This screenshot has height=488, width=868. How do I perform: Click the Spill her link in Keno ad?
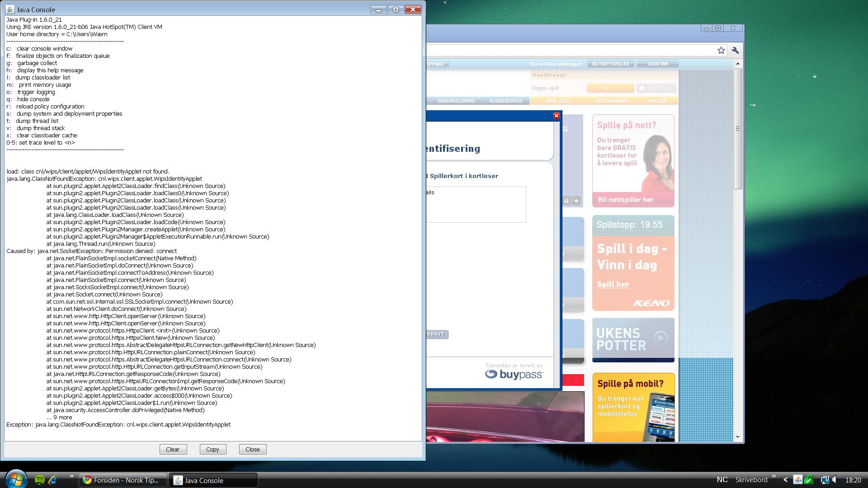pos(613,284)
